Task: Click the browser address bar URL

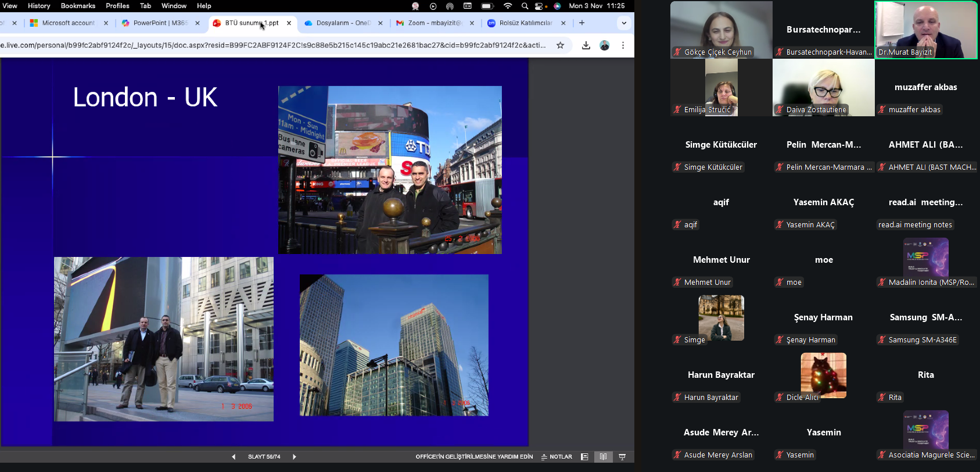Action: click(x=273, y=45)
